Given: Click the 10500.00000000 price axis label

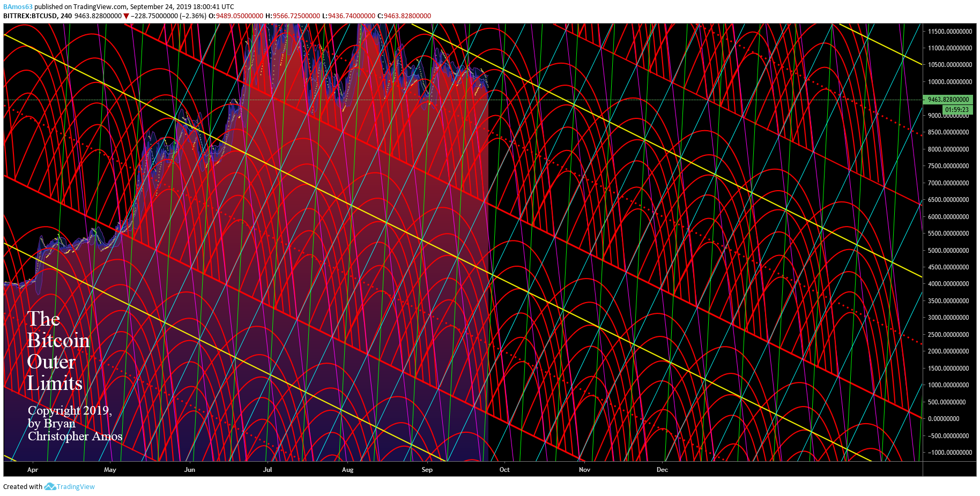Looking at the screenshot, I should [x=950, y=65].
